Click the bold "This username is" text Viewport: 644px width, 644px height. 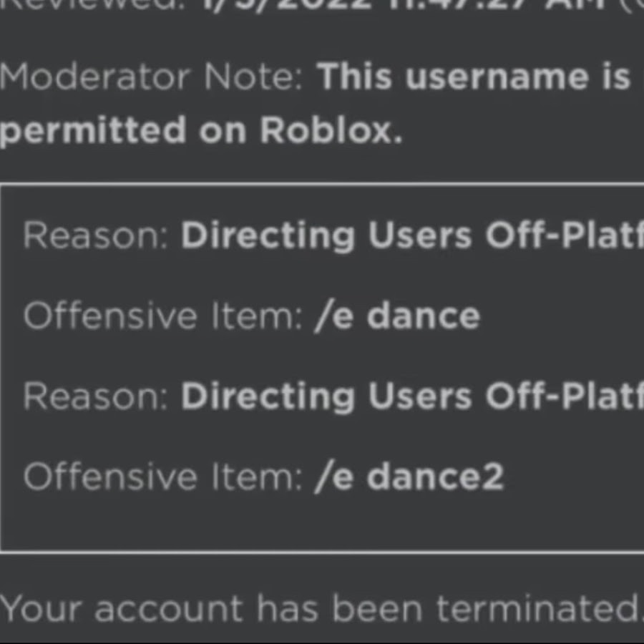tap(474, 77)
